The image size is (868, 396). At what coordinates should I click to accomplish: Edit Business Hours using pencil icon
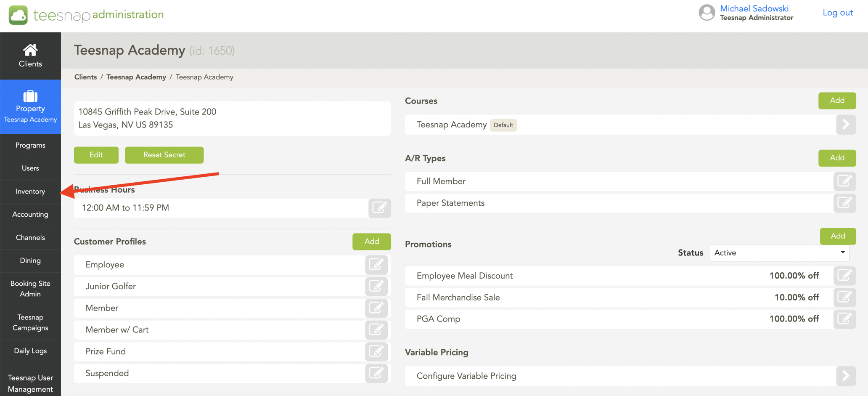point(379,208)
